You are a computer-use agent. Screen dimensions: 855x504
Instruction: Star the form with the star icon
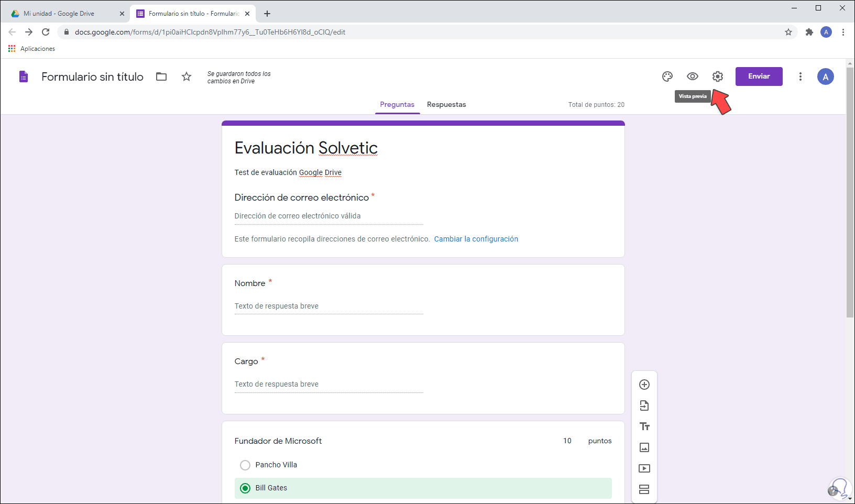point(187,76)
